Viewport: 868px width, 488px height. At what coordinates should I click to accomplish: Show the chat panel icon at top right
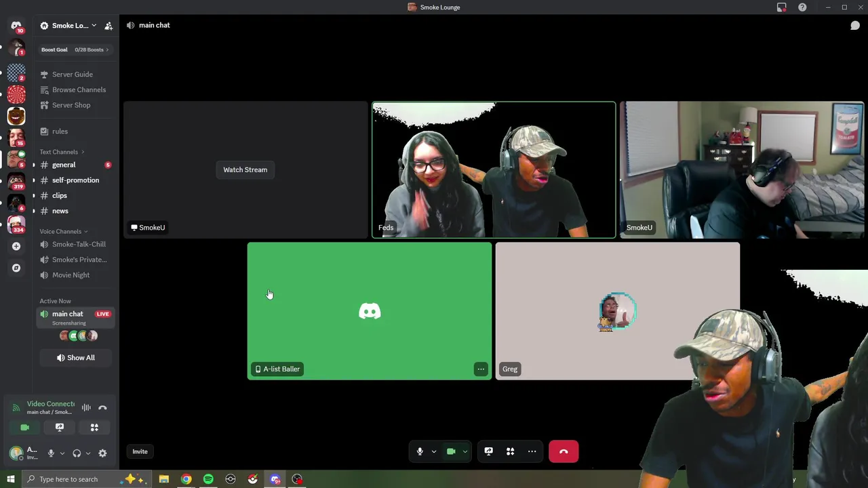click(x=855, y=26)
